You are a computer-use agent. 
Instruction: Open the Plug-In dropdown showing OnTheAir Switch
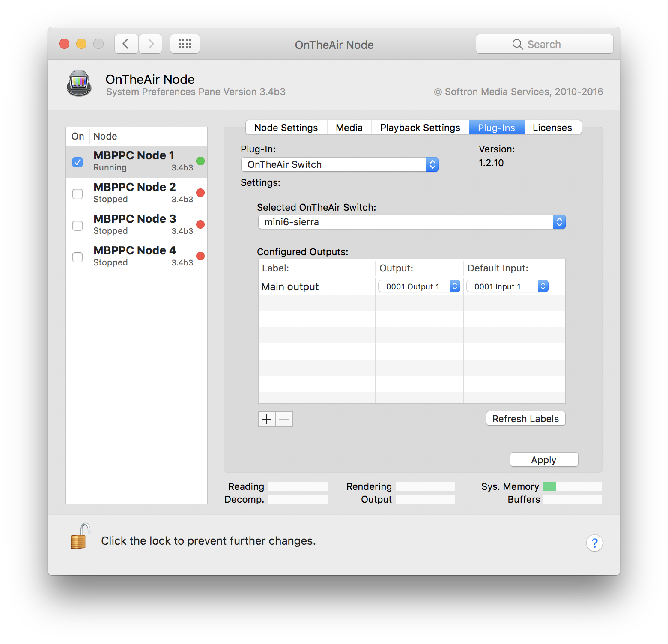(x=340, y=164)
